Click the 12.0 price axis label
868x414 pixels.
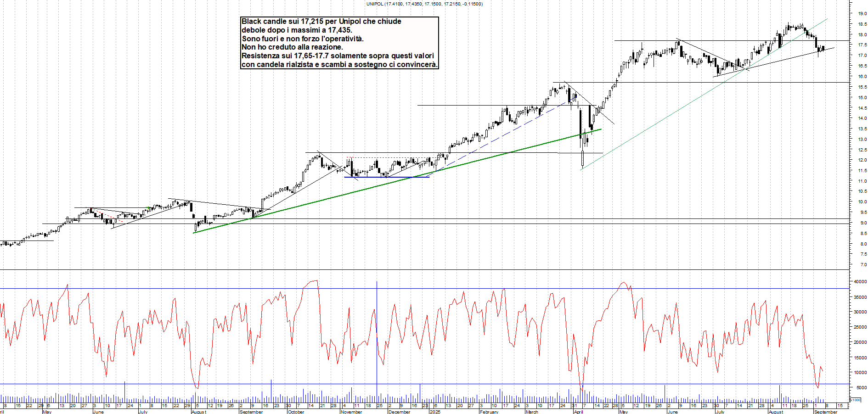862,160
